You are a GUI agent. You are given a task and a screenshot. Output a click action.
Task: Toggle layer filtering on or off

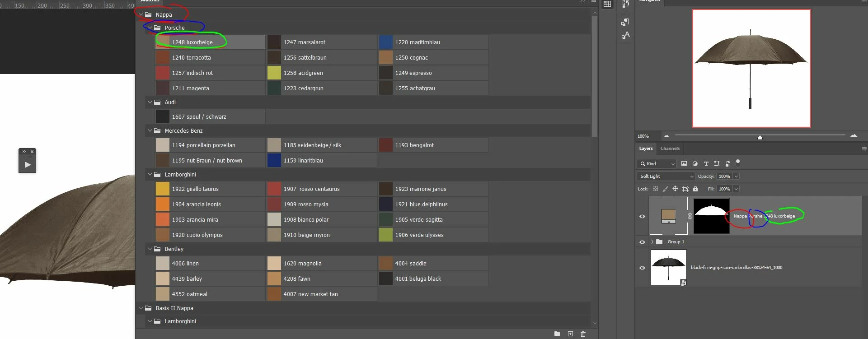[738, 163]
